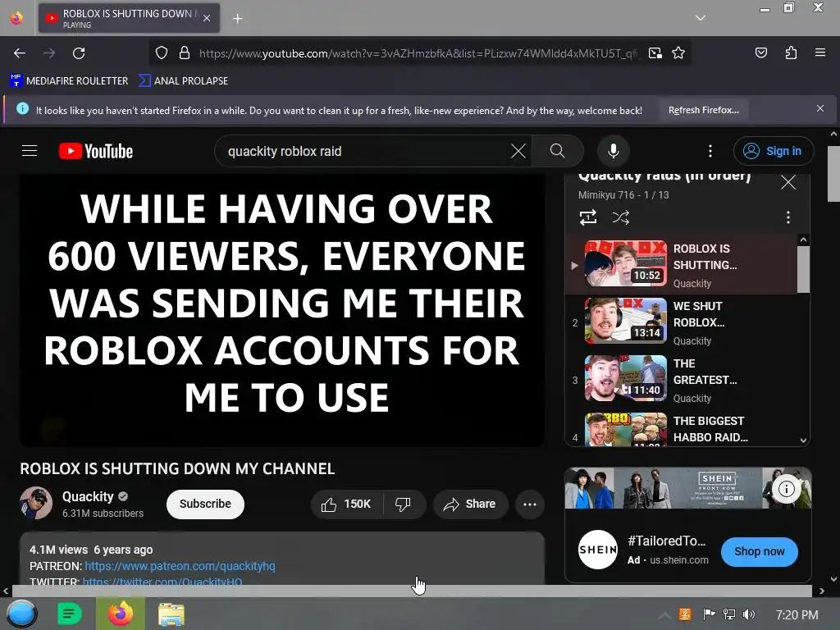Screen dimensions: 840x630
Task: Play THE GREATEST... playlist video
Action: (x=682, y=379)
